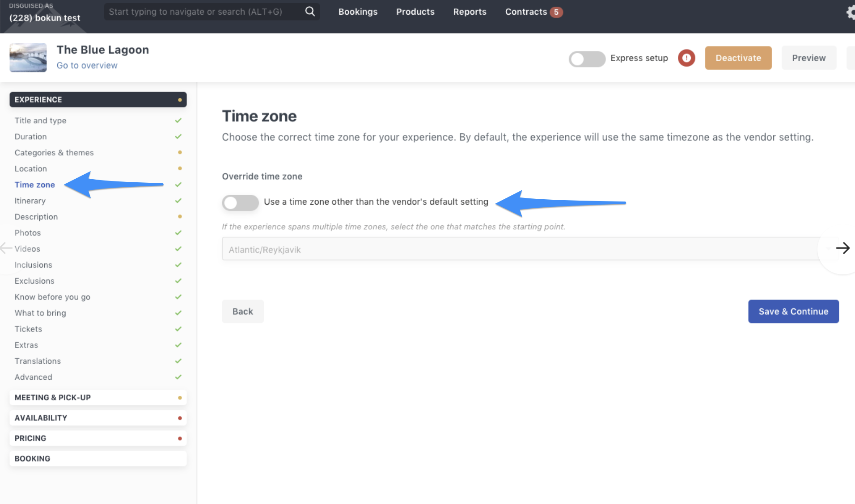Click Save & Continue button
Screen dimensions: 855x504
793,311
